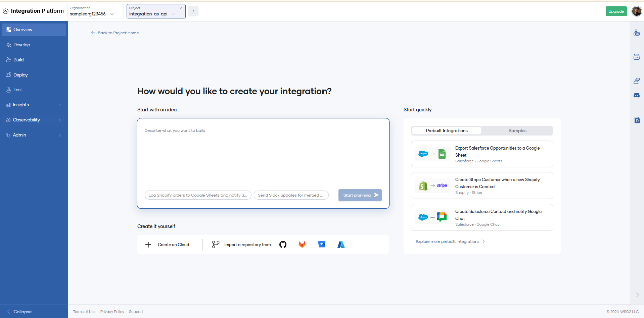
Task: Click the plus icon for Create on Cloud
Action: tap(148, 245)
